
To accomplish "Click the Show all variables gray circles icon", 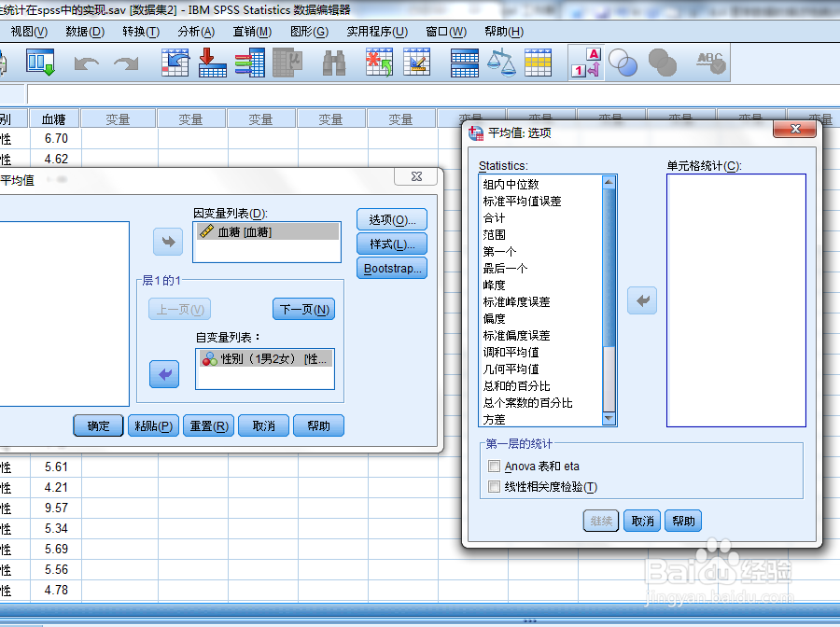I will [663, 63].
